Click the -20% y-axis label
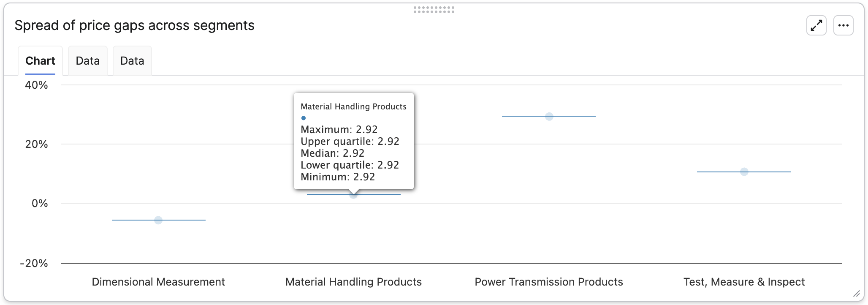Screen dimensions: 868x305 coord(34,263)
